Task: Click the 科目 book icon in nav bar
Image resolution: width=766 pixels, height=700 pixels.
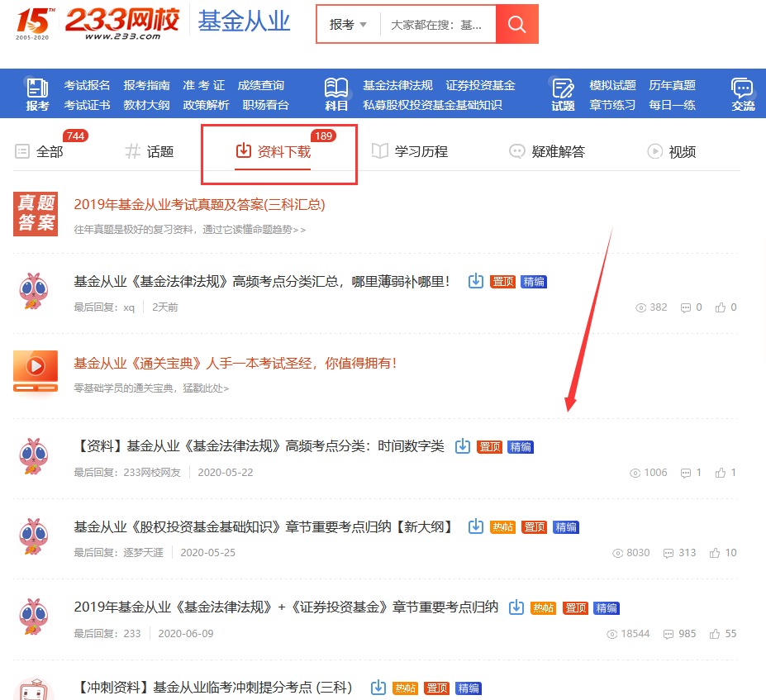Action: coord(336,88)
